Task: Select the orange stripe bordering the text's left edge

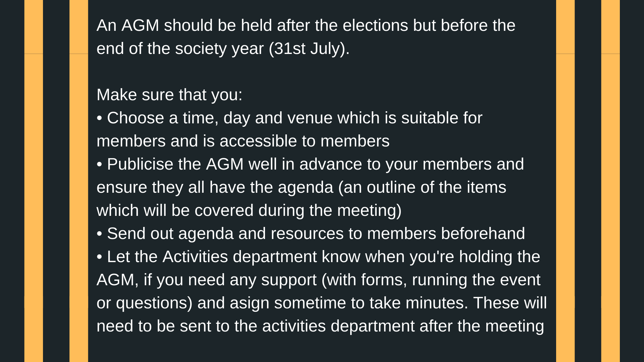Action: click(x=79, y=181)
